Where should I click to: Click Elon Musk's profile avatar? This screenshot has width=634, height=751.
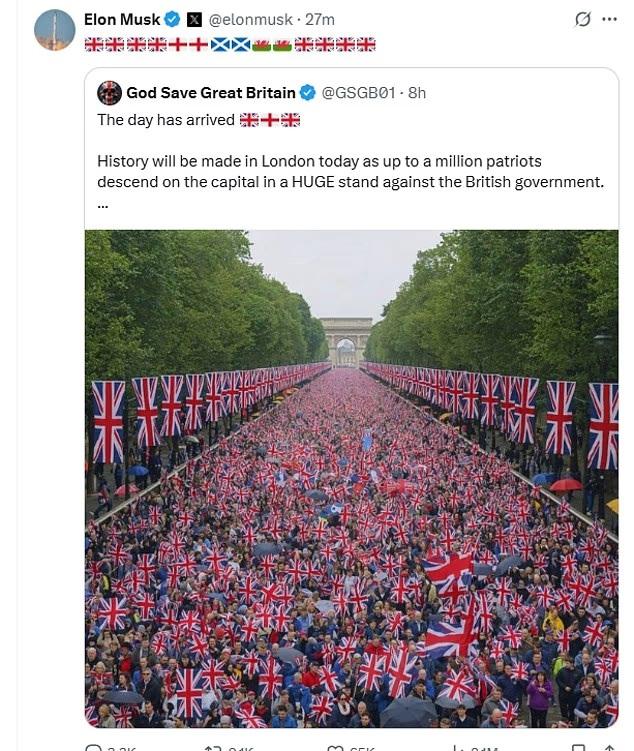pyautogui.click(x=55, y=30)
